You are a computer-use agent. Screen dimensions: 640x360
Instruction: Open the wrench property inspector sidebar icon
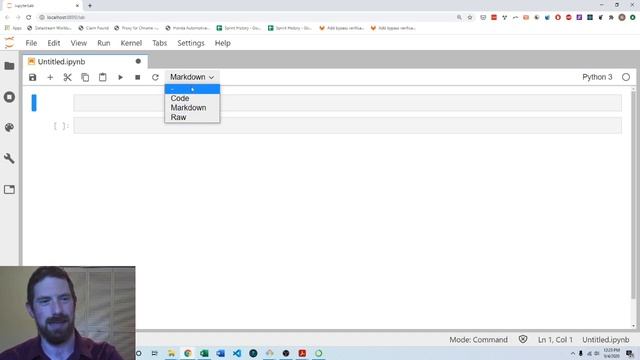coord(9,158)
